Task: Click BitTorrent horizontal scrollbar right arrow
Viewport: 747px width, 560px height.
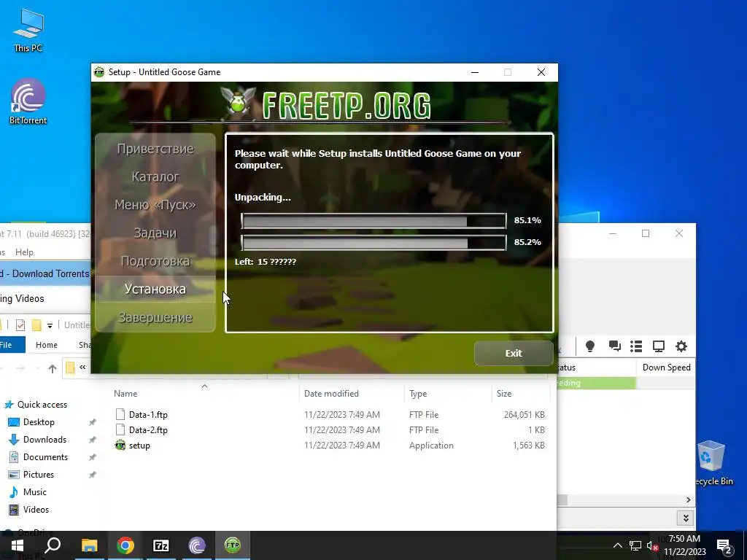Action: [688, 499]
